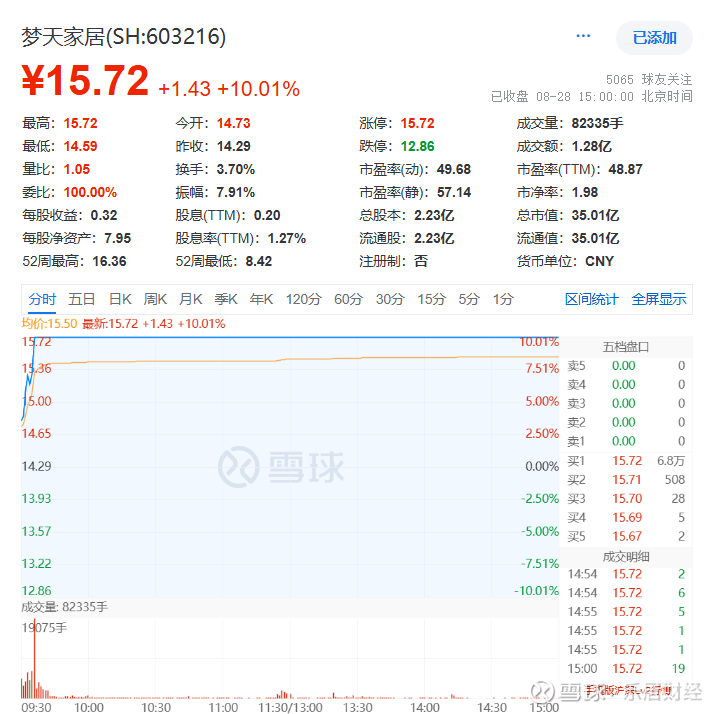The height and width of the screenshot is (714, 723).
Task: Click the 已添加 watchlist button
Action: (x=654, y=38)
